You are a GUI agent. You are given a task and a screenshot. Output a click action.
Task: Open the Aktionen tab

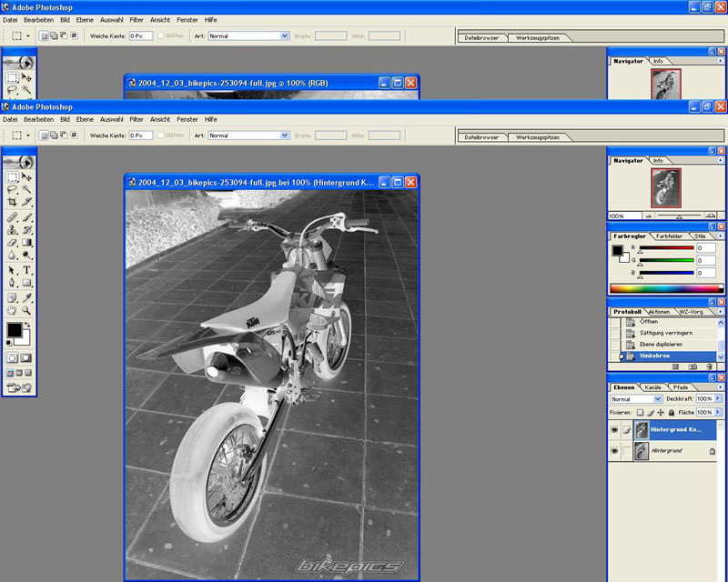point(660,312)
